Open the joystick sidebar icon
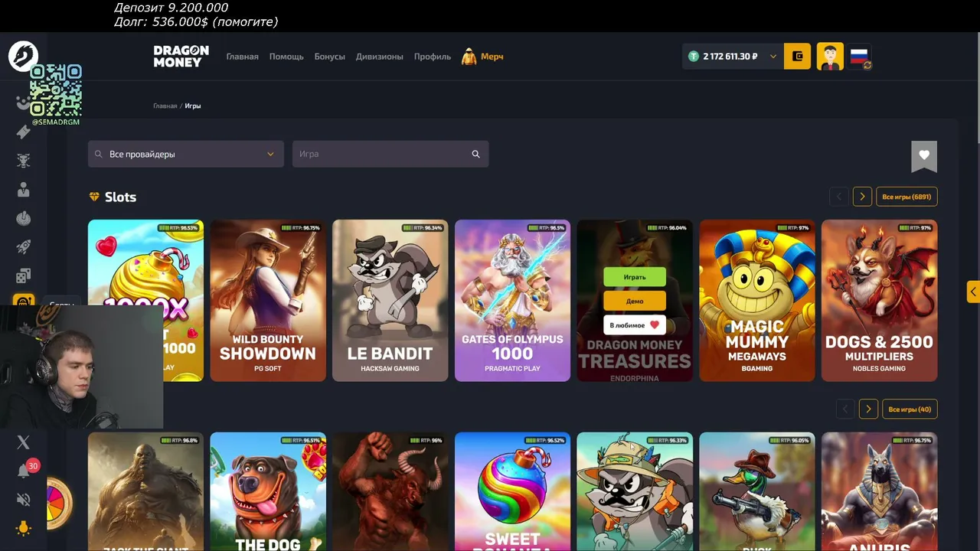This screenshot has height=551, width=980. [x=24, y=219]
